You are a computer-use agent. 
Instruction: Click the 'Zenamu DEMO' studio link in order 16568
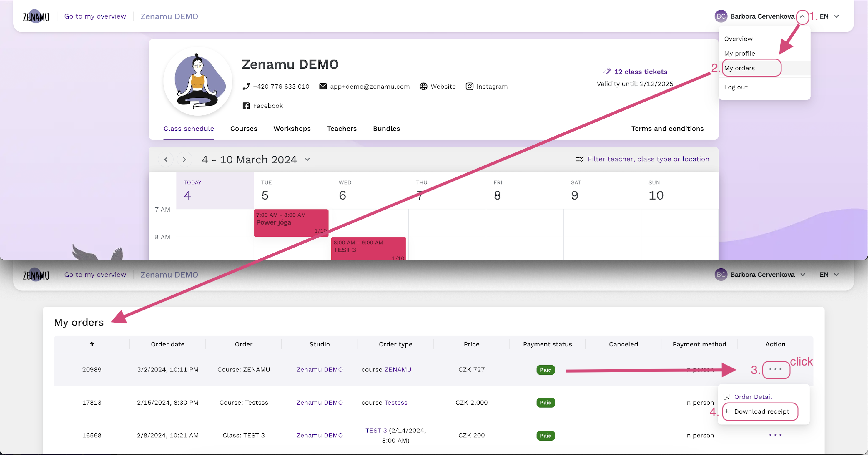tap(319, 436)
